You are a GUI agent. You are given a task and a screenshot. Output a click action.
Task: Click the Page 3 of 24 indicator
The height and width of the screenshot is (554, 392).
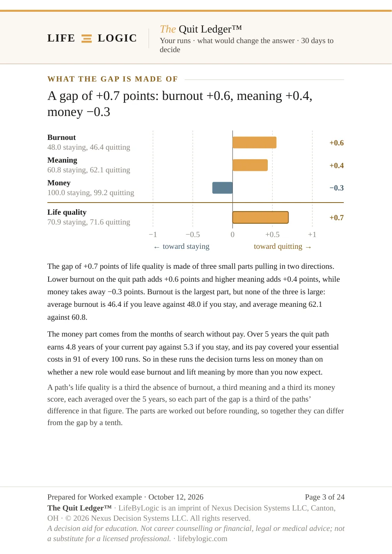pos(325,497)
